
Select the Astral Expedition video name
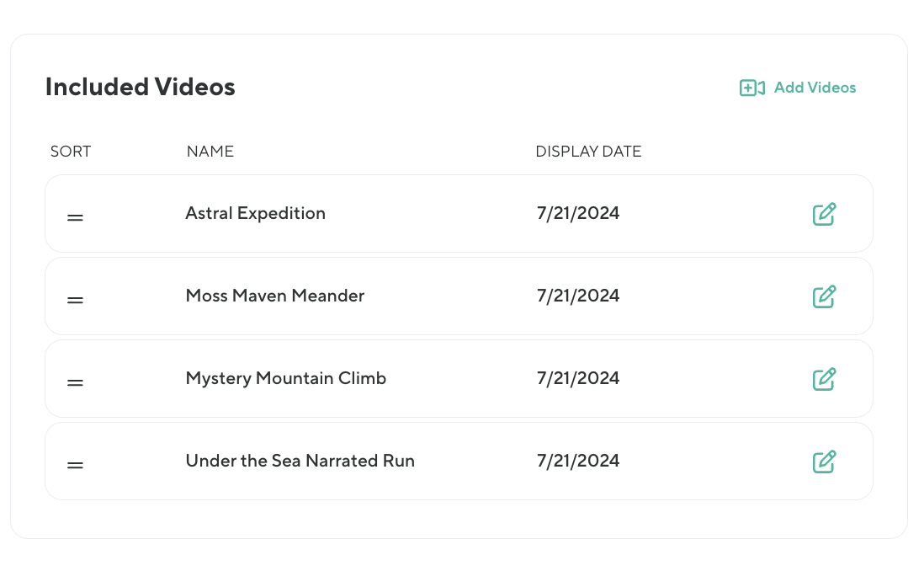click(x=255, y=214)
